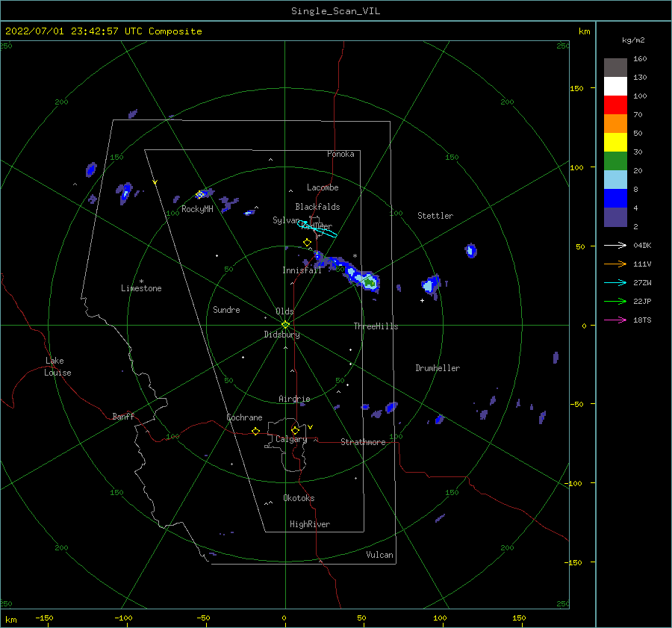Click the RockyMH label

[x=197, y=209]
